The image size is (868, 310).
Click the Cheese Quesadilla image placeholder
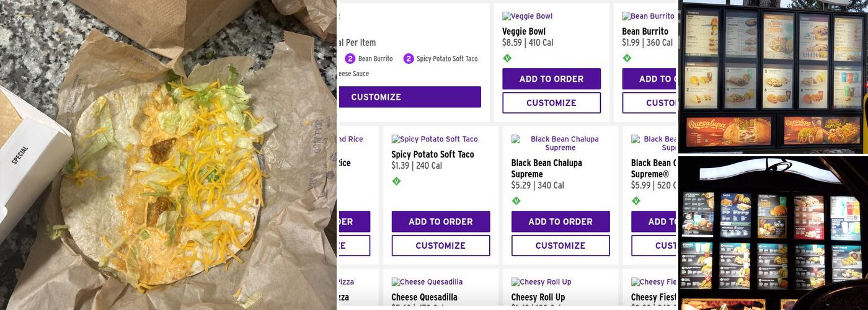(x=427, y=282)
